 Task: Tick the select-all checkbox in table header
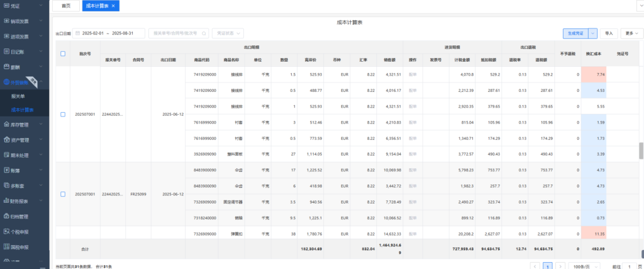[x=63, y=54]
